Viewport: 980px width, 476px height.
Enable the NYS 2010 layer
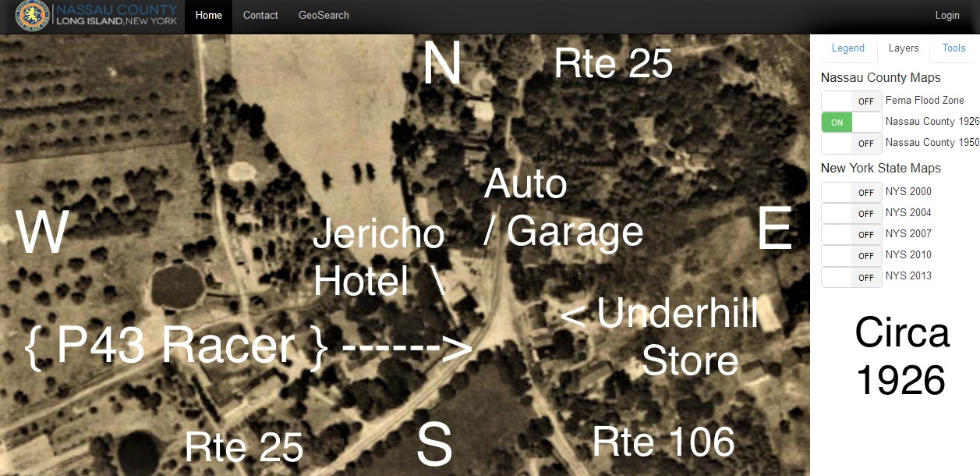point(851,256)
